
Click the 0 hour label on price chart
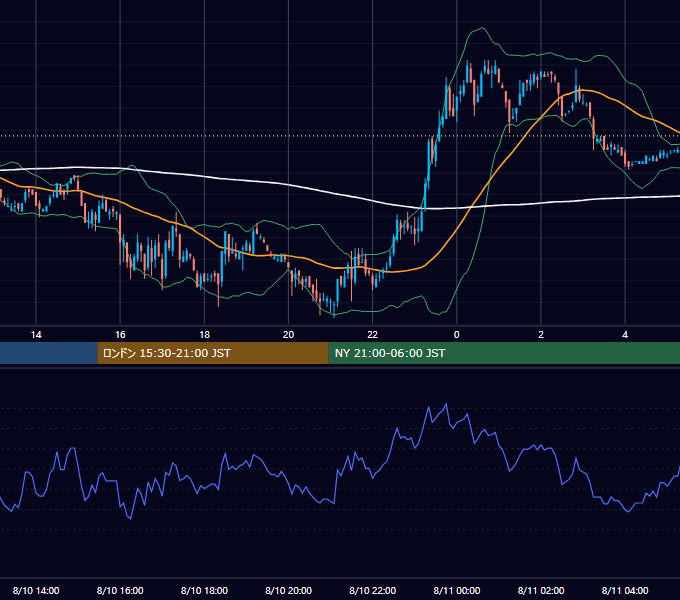point(457,335)
